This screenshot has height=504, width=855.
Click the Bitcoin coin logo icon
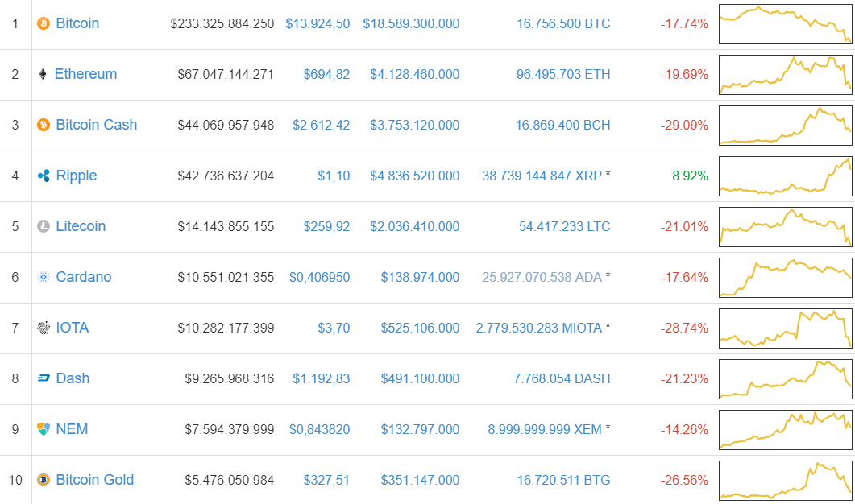click(43, 23)
